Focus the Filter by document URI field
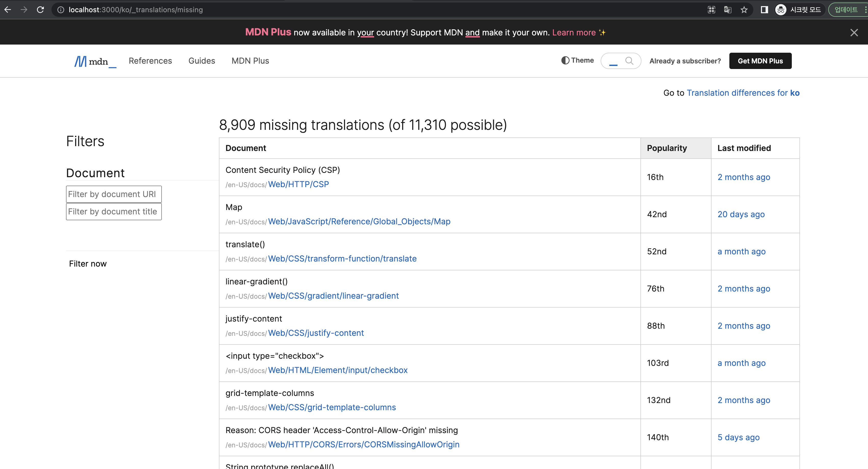The image size is (868, 469). (114, 194)
